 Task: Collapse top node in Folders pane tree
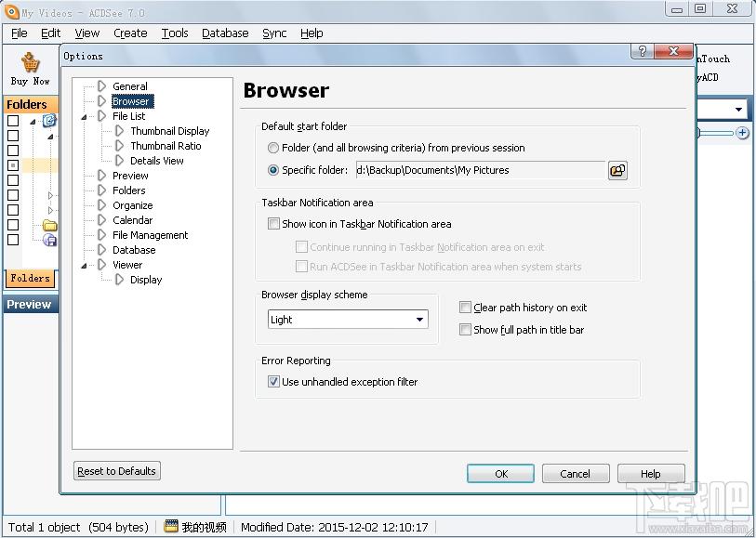tap(33, 122)
